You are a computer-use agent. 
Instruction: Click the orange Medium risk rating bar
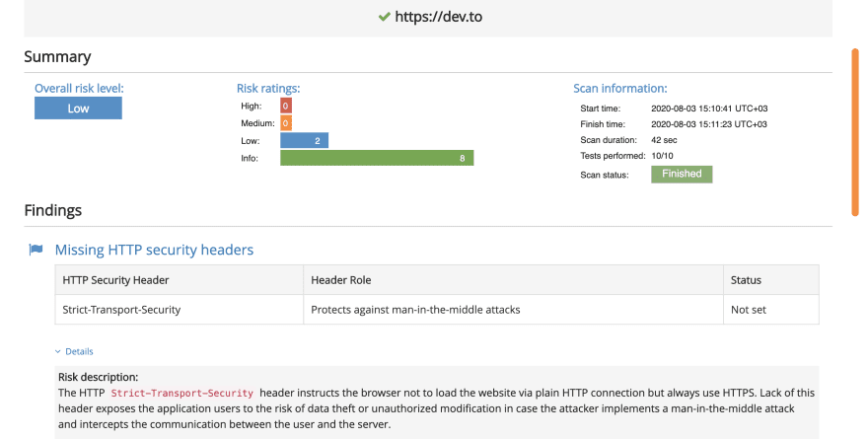click(285, 123)
